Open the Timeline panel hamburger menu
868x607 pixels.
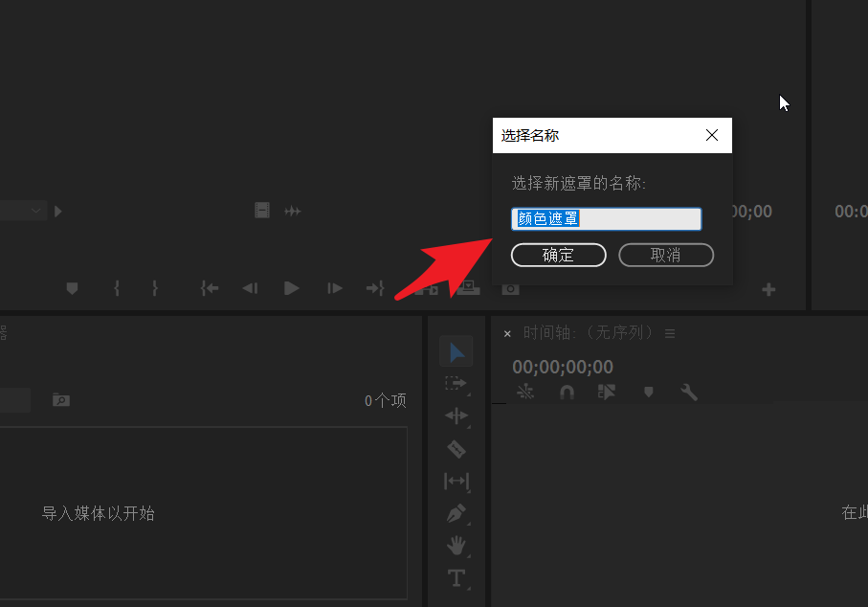point(669,333)
